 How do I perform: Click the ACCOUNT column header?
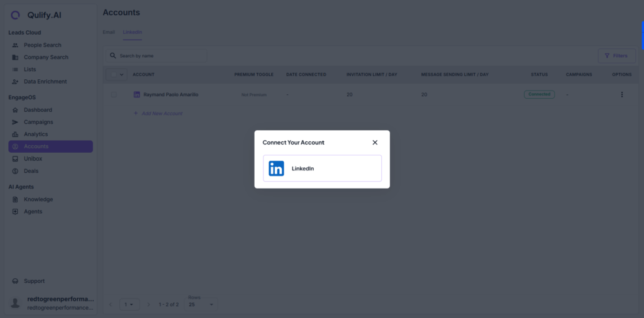(143, 75)
